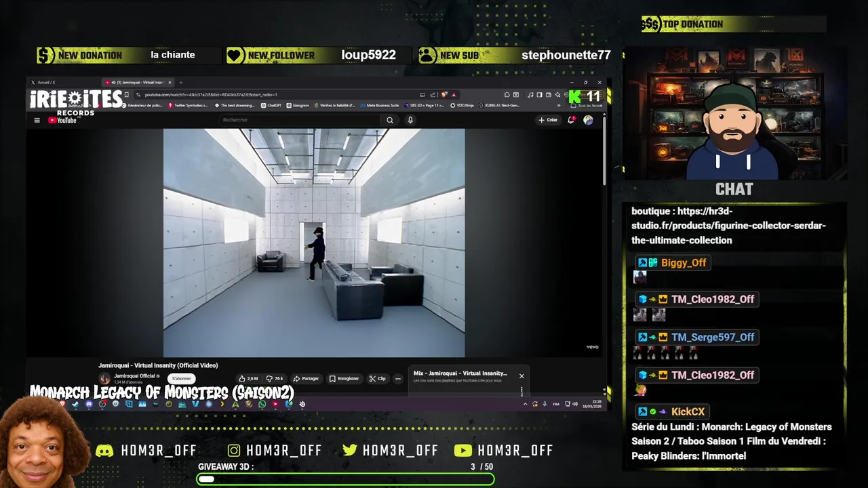868x488 pixels.
Task: Create a Clip with the scissors button
Action: pos(378,378)
